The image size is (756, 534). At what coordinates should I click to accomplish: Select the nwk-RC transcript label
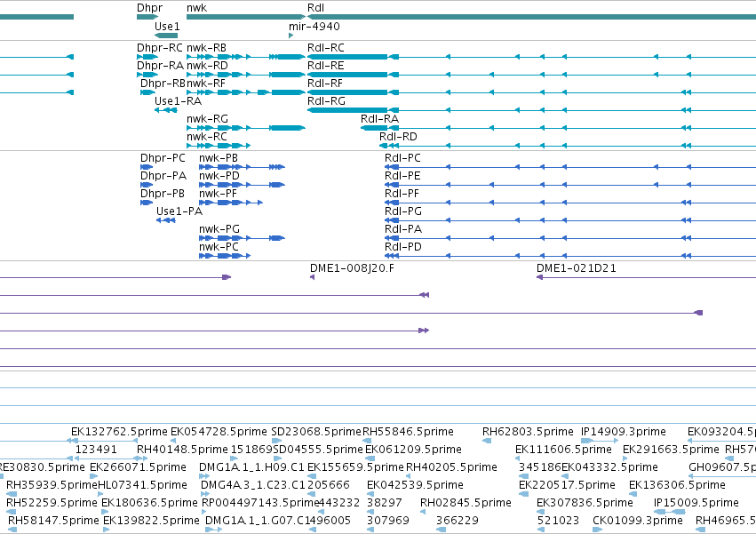[207, 137]
